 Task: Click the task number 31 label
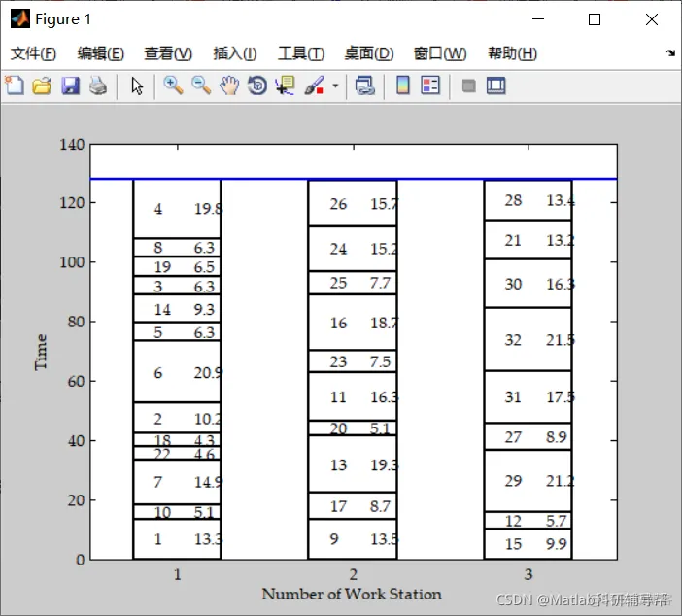pos(513,396)
